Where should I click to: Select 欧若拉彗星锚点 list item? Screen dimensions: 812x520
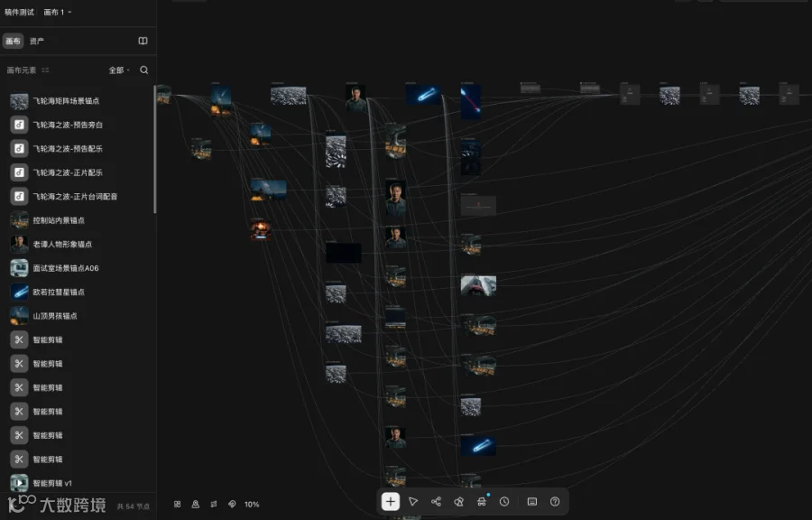coord(78,292)
